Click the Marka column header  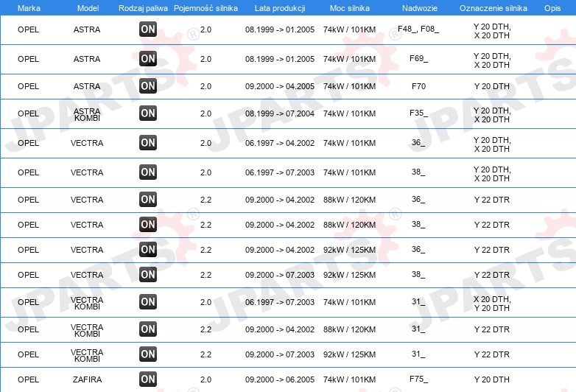(x=29, y=8)
